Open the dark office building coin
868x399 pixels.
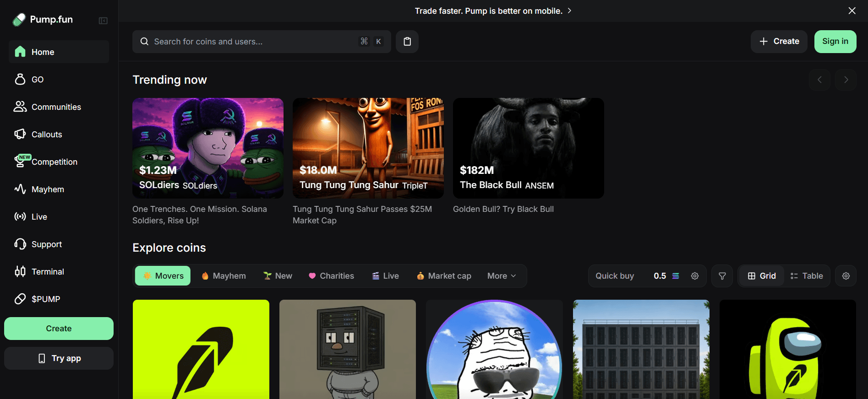click(x=641, y=349)
